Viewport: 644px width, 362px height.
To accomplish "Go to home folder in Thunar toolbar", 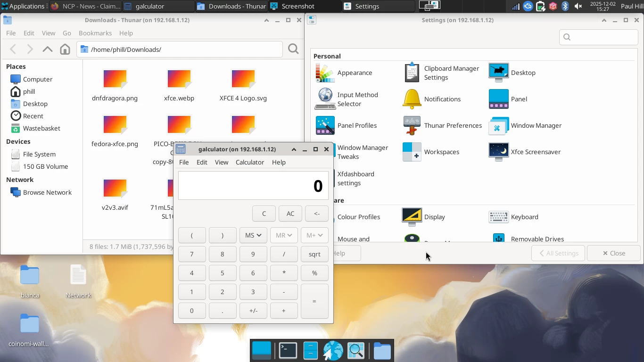I will coord(65,49).
